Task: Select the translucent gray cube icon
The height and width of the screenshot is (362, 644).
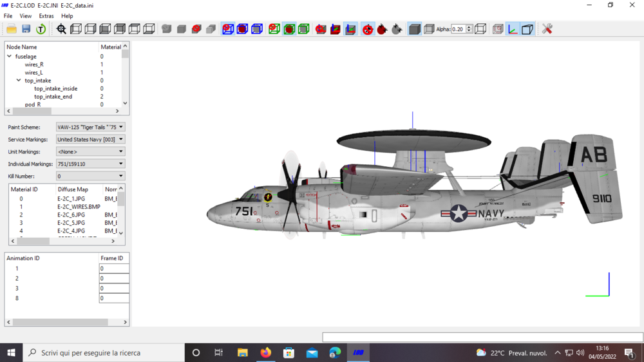Action: pyautogui.click(x=429, y=29)
